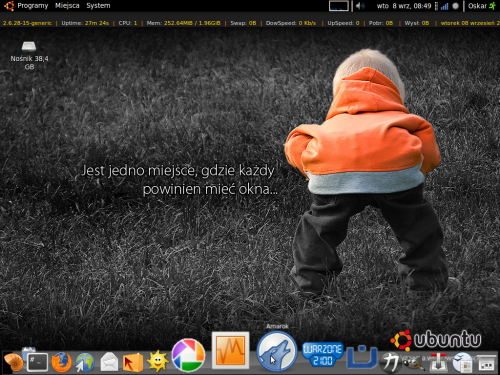Open the System menu
This screenshot has height=375, width=500.
pyautogui.click(x=98, y=6)
